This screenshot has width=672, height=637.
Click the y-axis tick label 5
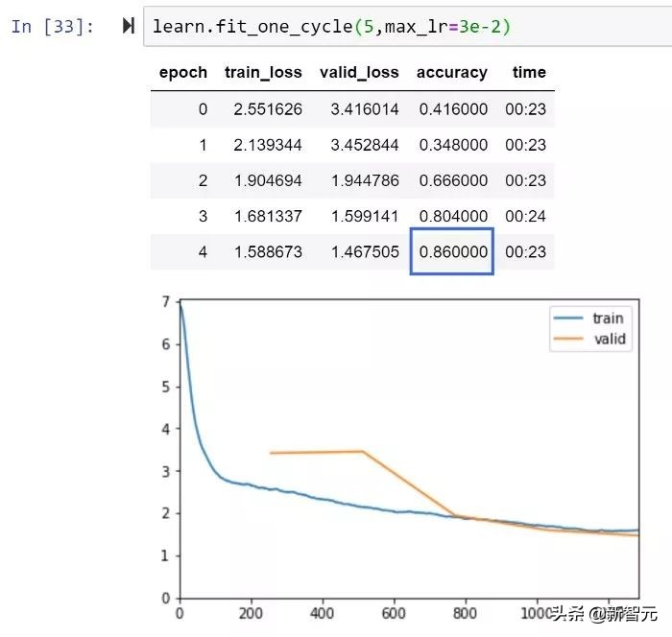click(166, 387)
